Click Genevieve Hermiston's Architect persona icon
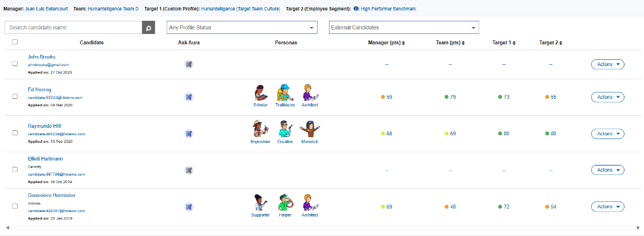644x236 pixels. pyautogui.click(x=309, y=203)
